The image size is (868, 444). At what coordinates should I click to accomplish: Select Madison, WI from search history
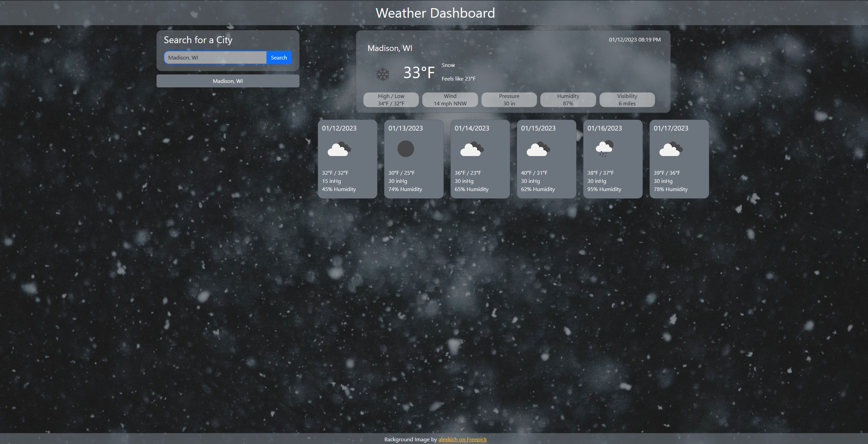pyautogui.click(x=228, y=81)
